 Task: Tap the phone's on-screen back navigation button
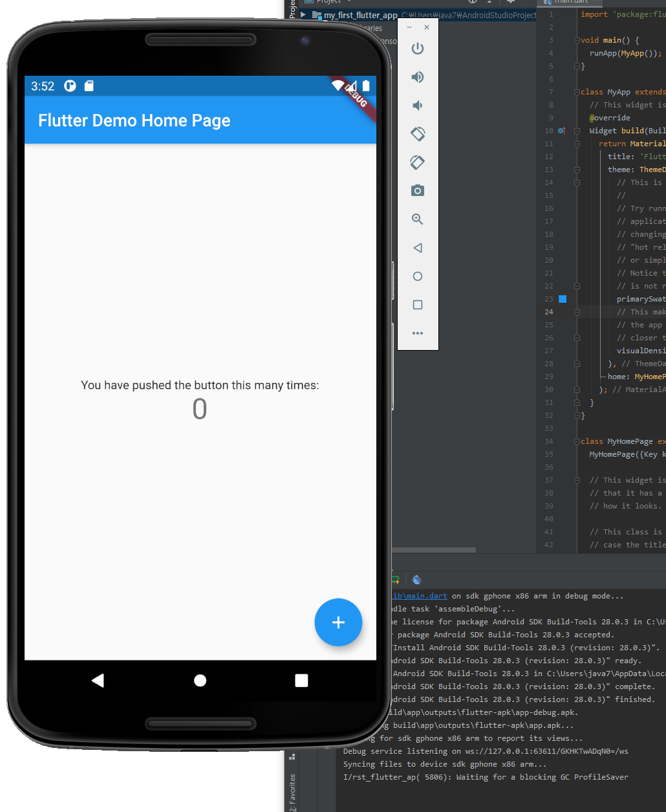pos(98,680)
